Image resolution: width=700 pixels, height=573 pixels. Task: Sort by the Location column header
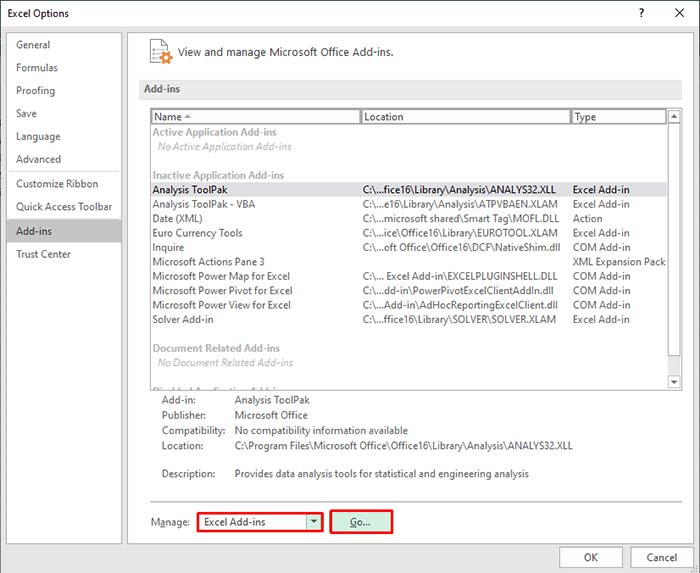pyautogui.click(x=465, y=116)
